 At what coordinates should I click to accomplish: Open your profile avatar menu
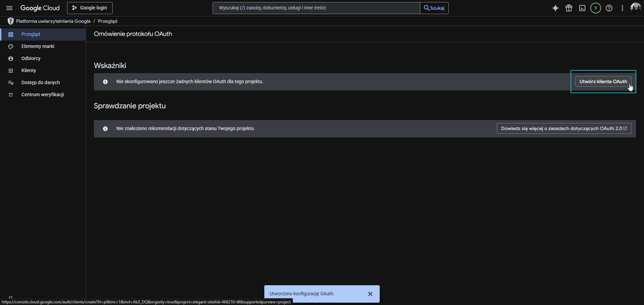pyautogui.click(x=636, y=8)
